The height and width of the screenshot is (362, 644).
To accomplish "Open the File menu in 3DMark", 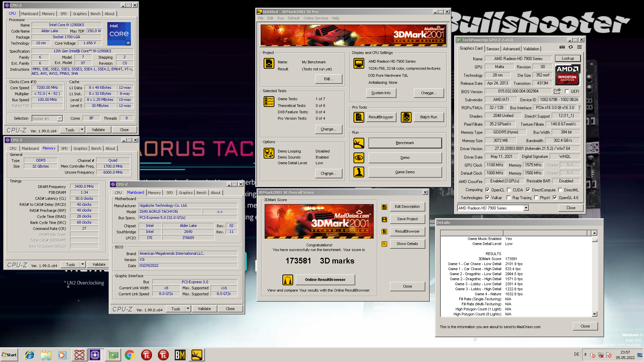I will pos(261,18).
